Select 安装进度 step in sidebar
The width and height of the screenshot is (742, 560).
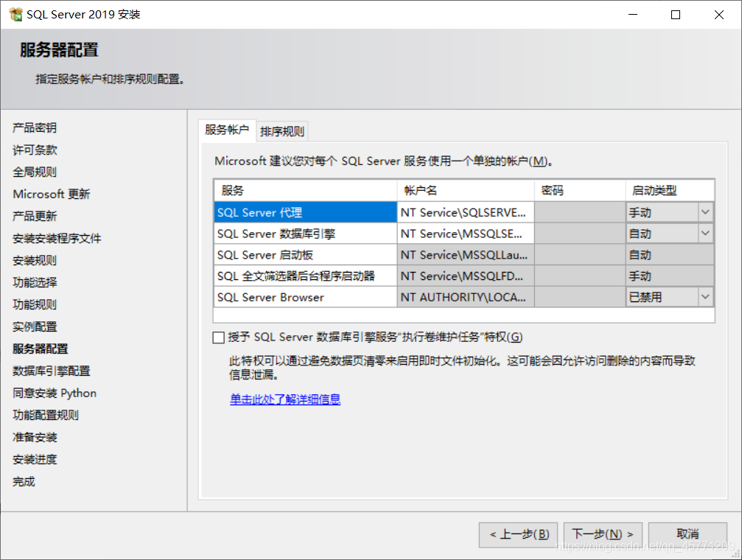click(x=35, y=459)
